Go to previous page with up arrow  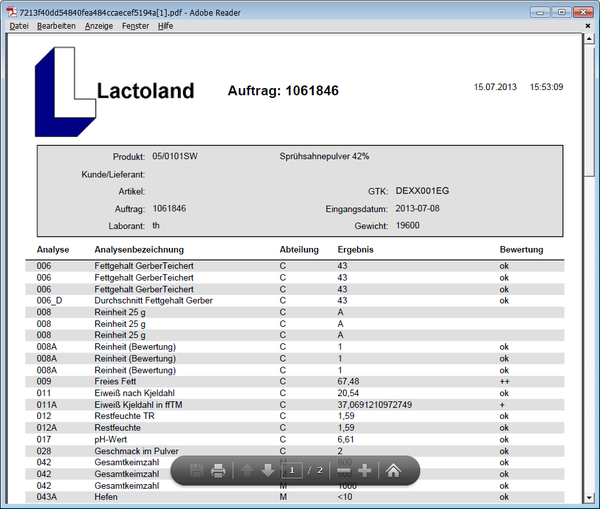point(247,470)
